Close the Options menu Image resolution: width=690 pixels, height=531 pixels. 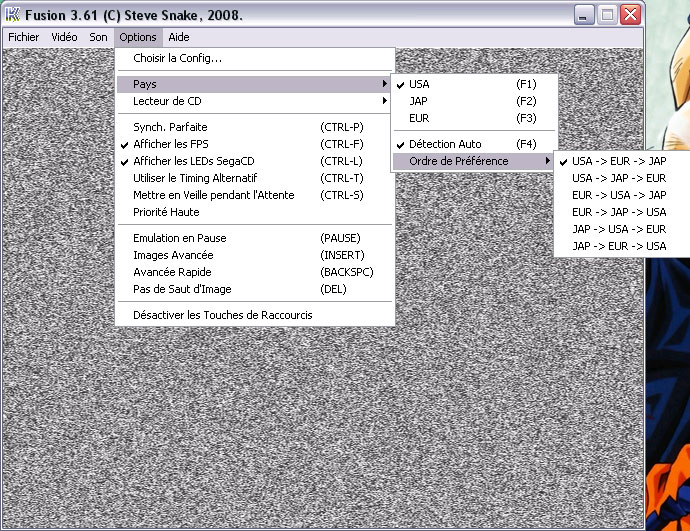click(x=138, y=37)
